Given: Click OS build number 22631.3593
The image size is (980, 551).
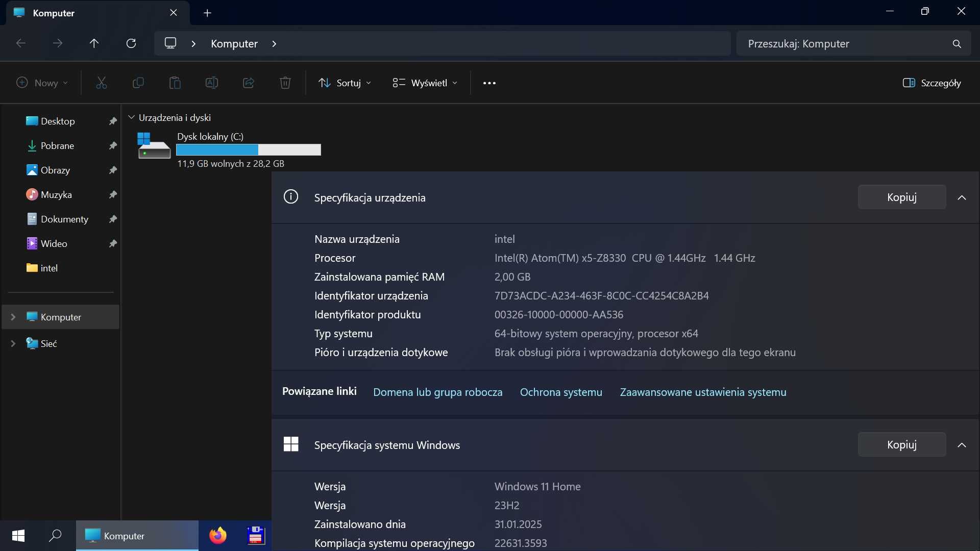Looking at the screenshot, I should (521, 543).
